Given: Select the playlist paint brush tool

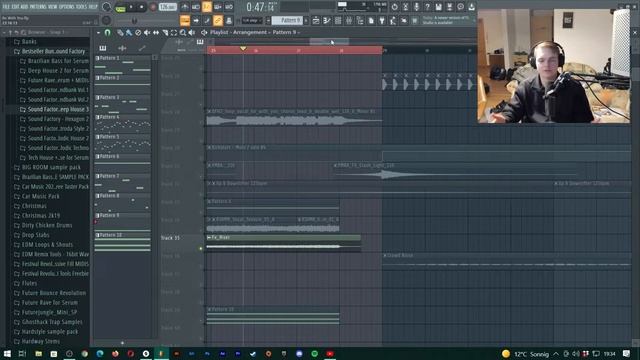Looking at the screenshot, I should [129, 32].
